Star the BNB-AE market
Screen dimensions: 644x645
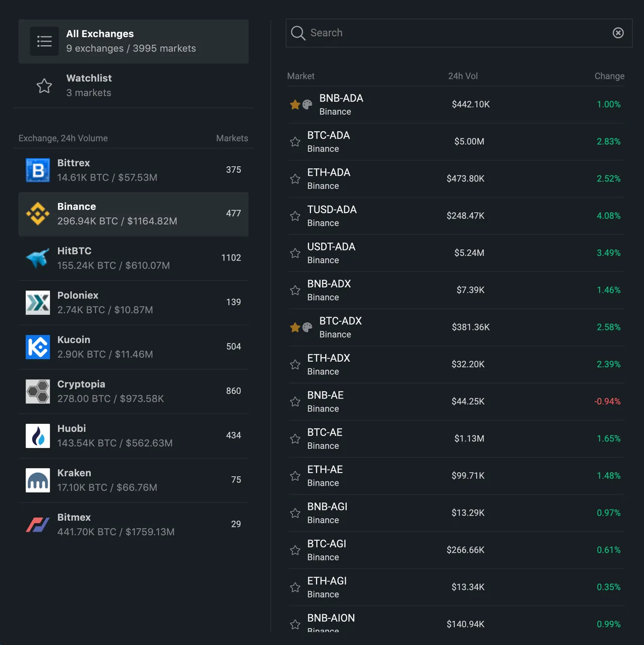pos(295,402)
